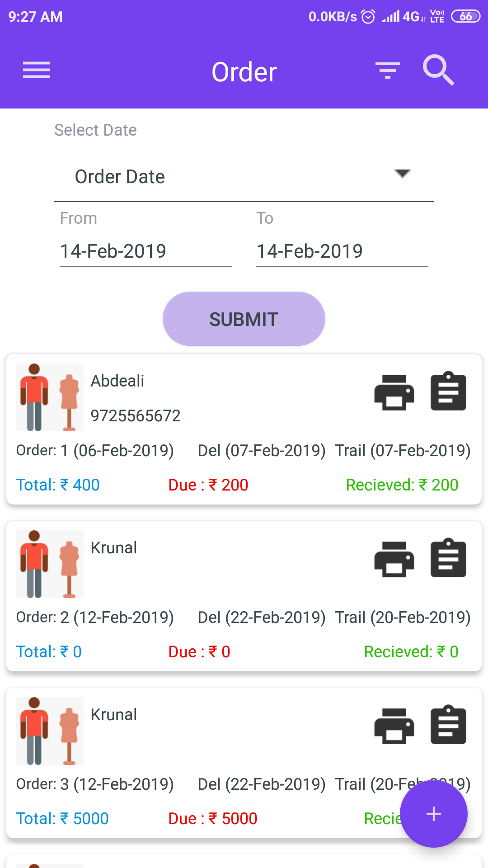This screenshot has width=488, height=868.
Task: Tap Abdeali's customer thumbnail image
Action: click(x=50, y=397)
